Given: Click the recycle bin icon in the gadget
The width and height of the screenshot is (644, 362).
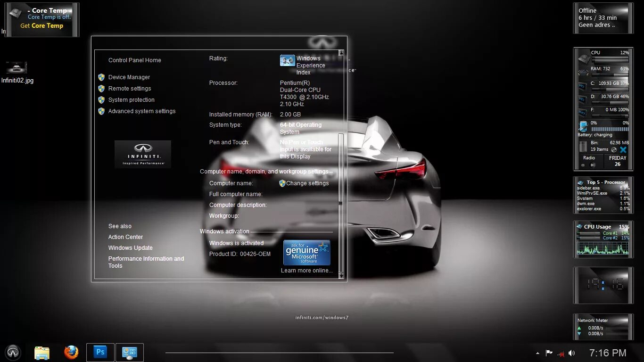Looking at the screenshot, I should tap(583, 146).
